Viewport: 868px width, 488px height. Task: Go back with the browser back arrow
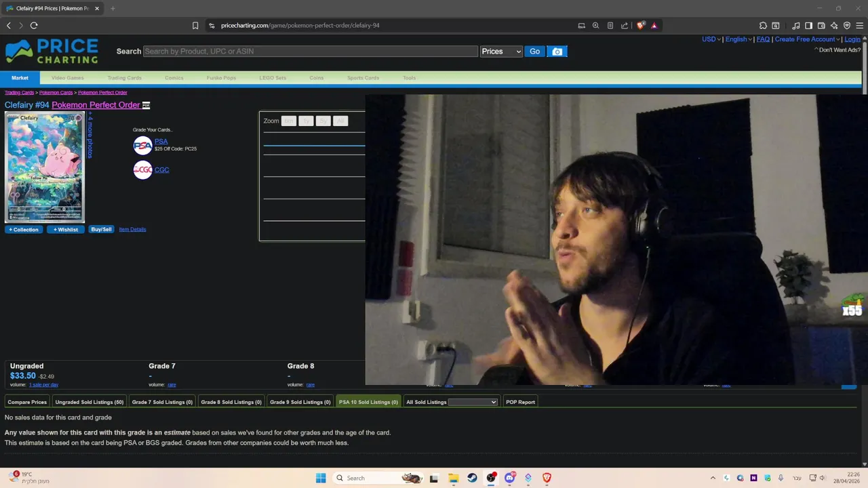tap(9, 25)
